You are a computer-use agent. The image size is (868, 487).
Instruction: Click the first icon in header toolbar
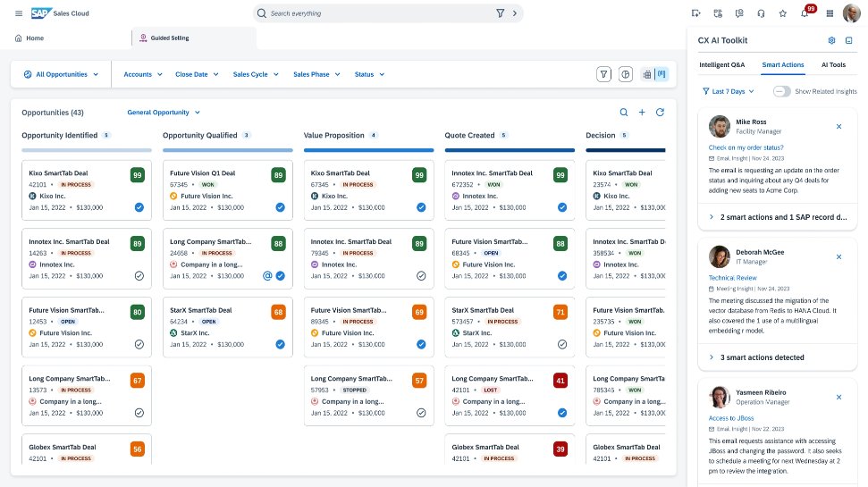(695, 13)
